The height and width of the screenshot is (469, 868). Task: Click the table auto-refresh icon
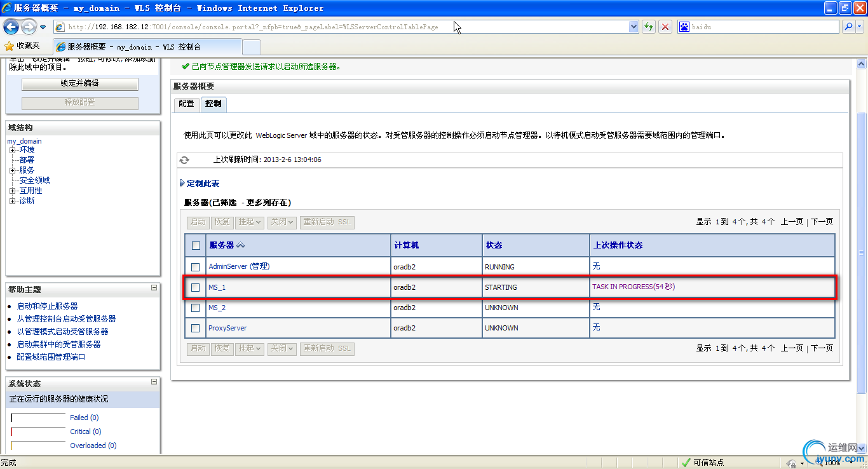click(184, 160)
